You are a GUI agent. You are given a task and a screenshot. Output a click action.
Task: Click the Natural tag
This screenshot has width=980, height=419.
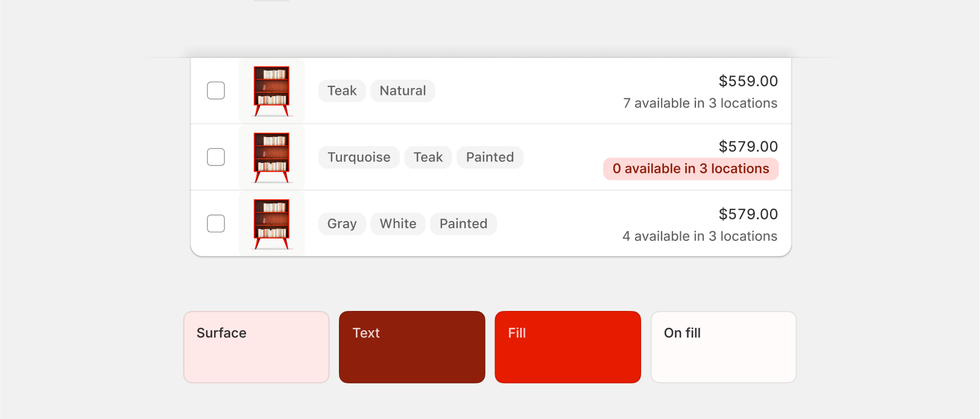click(403, 91)
